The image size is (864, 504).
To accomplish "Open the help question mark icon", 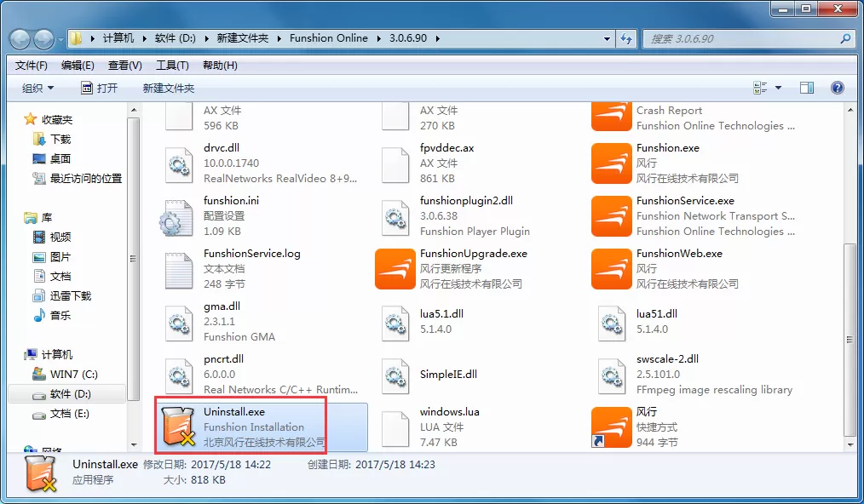I will point(837,88).
